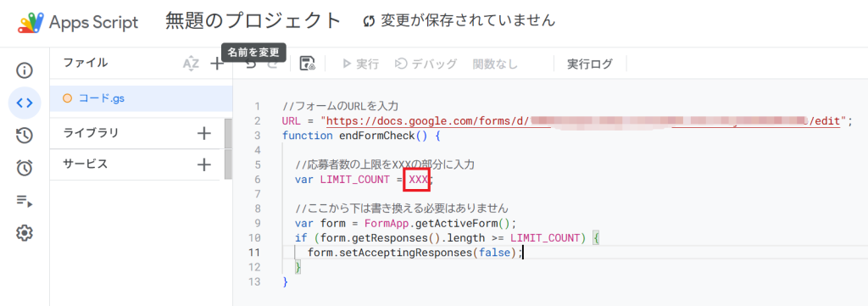
Task: Click FormApp.getActiveForm() on line 9
Action: coord(437,224)
